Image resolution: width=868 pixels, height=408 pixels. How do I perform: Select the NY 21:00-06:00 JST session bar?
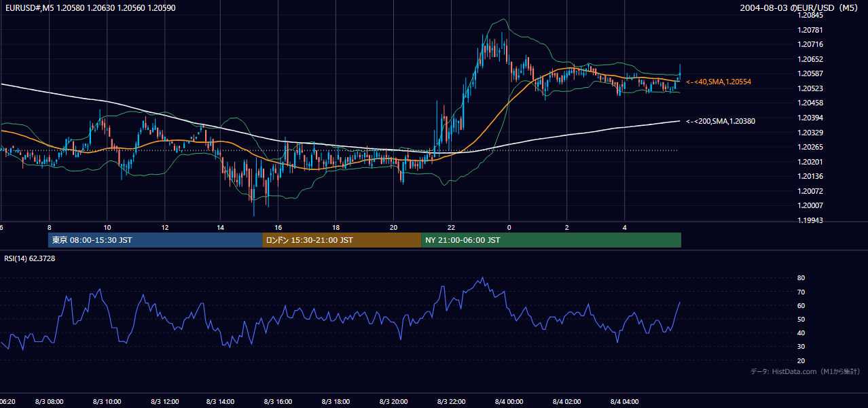(x=551, y=240)
